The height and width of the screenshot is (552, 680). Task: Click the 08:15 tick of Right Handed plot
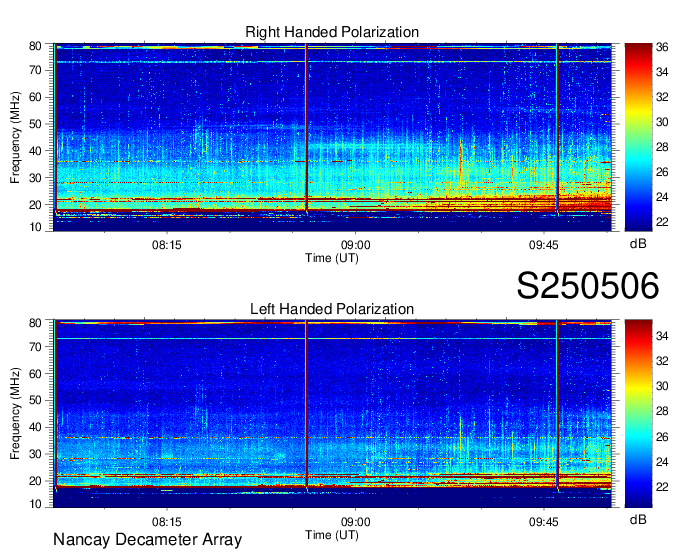click(167, 245)
